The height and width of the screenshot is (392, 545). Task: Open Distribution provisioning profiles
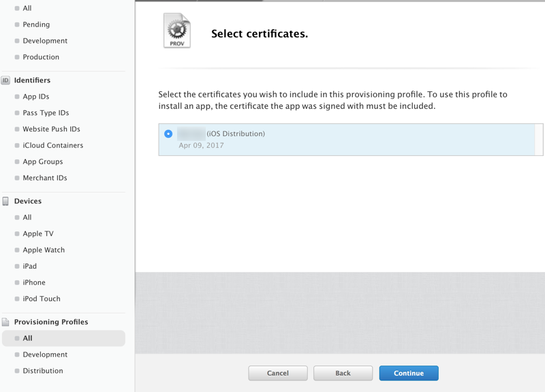pyautogui.click(x=43, y=371)
